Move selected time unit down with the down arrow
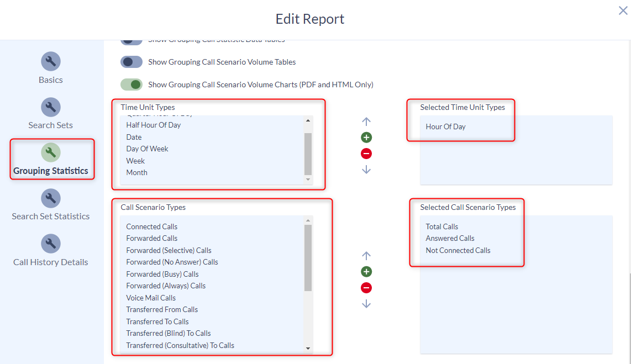 click(x=366, y=170)
